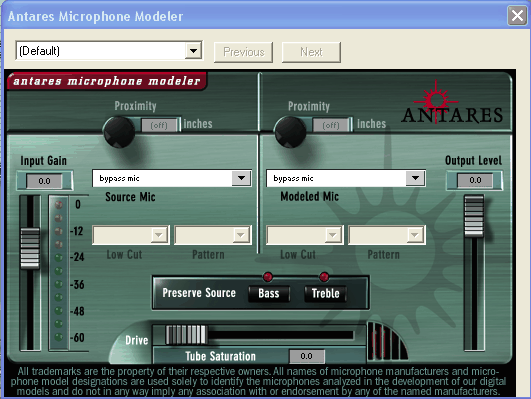Click the Next preset button

click(311, 52)
